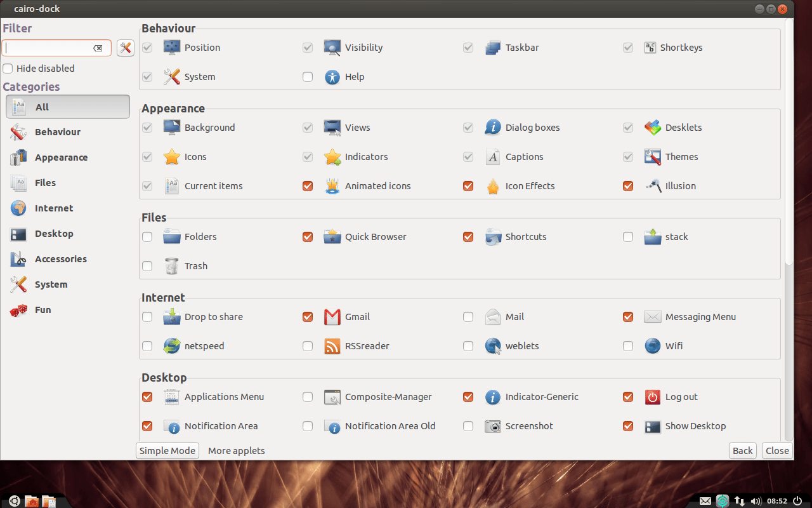812x508 pixels.
Task: Select the All category
Action: (x=68, y=107)
